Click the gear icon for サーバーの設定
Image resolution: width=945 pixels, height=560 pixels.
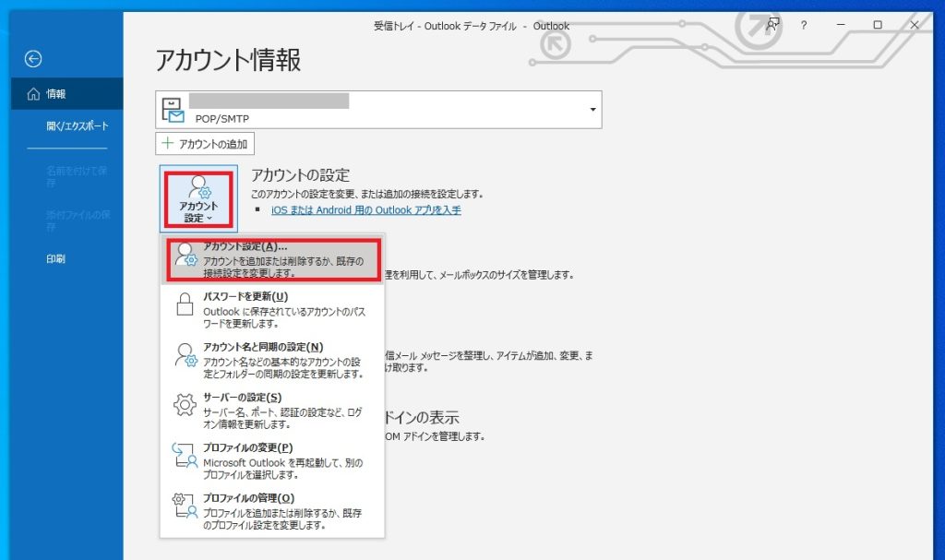(185, 404)
